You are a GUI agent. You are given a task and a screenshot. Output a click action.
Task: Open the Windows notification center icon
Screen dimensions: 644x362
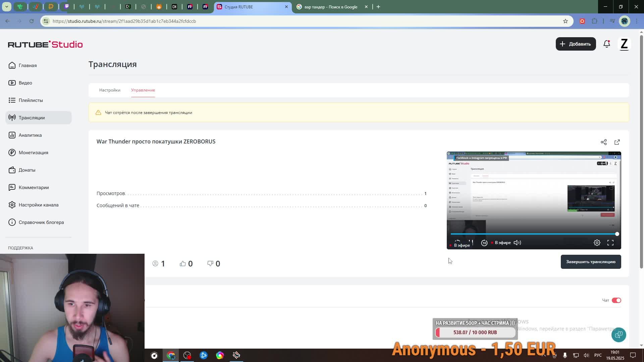(633, 355)
